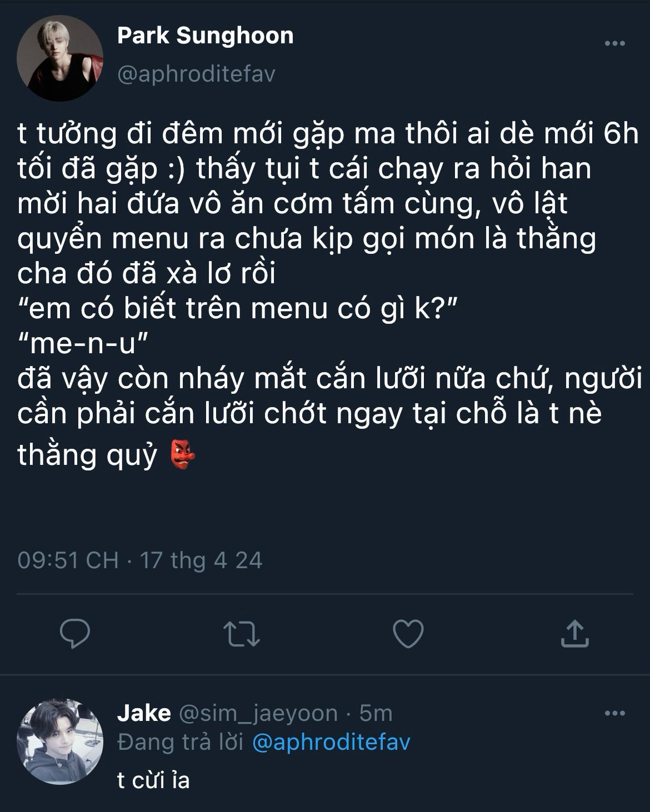Open the three-dot menu on Jake's reply
The height and width of the screenshot is (812, 650).
[x=615, y=714]
